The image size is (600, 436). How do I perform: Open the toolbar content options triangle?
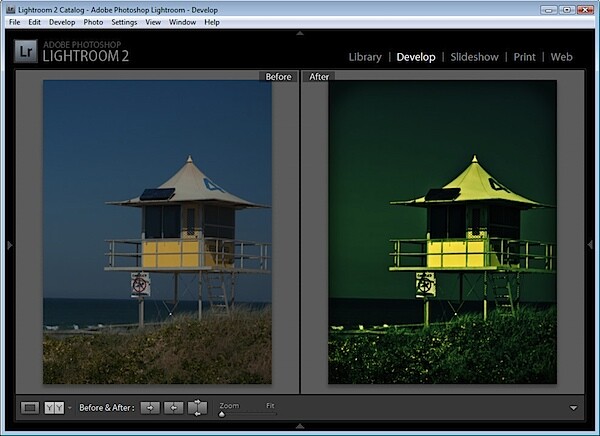point(574,408)
